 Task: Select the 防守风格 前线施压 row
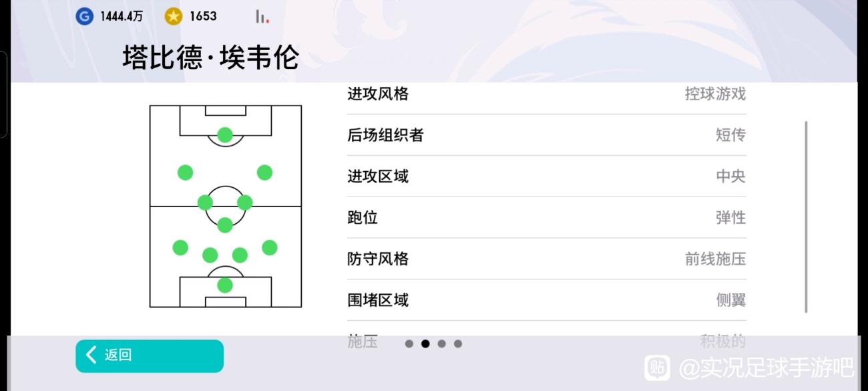tap(547, 259)
